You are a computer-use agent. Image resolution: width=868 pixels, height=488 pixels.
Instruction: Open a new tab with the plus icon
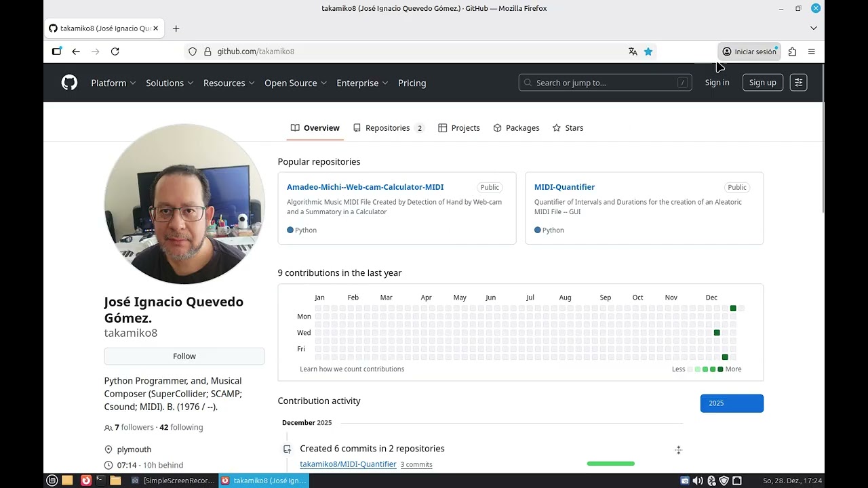(x=176, y=28)
